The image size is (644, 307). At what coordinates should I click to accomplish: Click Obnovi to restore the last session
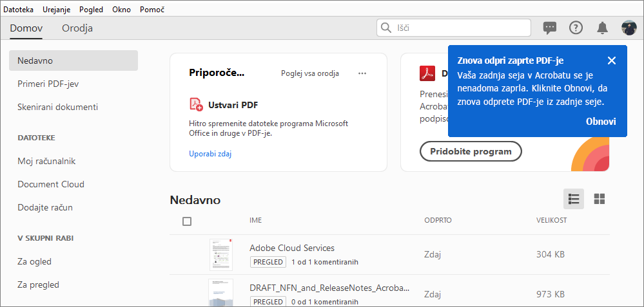coord(601,122)
